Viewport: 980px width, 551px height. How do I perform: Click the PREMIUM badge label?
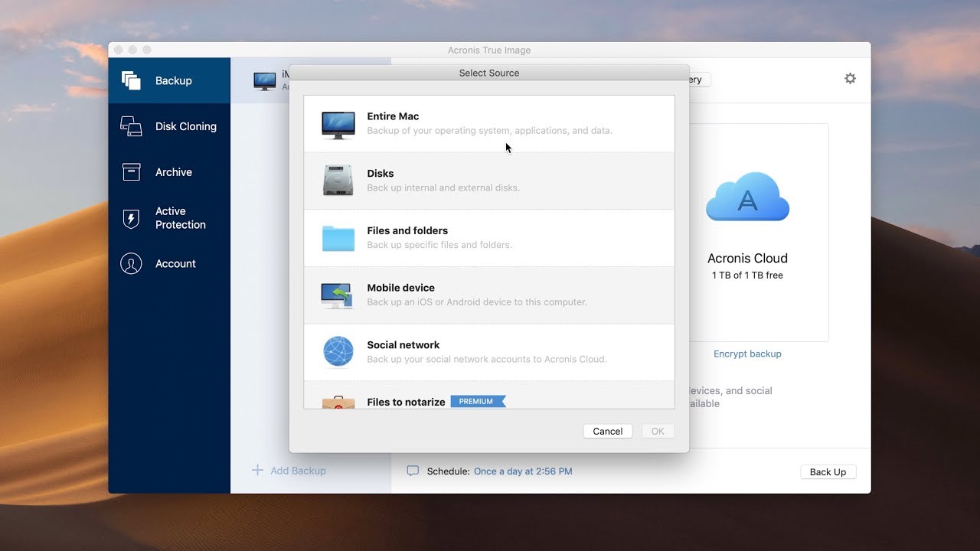[477, 401]
